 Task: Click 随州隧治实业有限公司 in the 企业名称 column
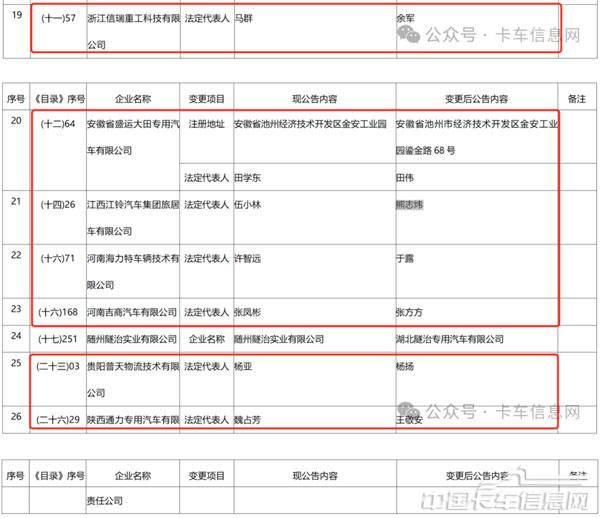[x=132, y=339]
